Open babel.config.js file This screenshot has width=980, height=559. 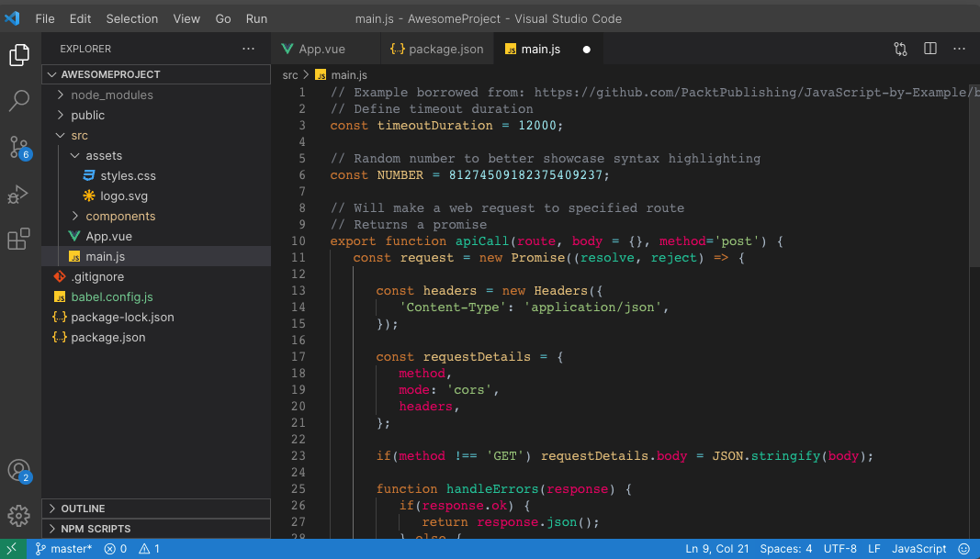[x=156, y=296]
